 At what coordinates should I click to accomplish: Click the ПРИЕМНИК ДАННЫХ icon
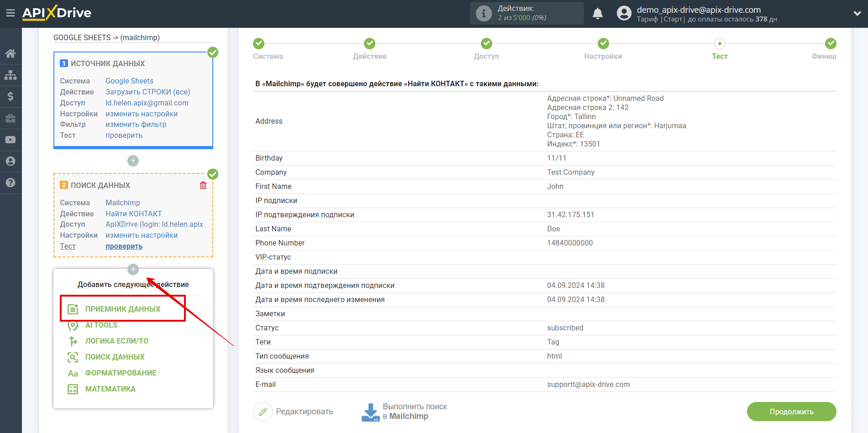pos(73,309)
